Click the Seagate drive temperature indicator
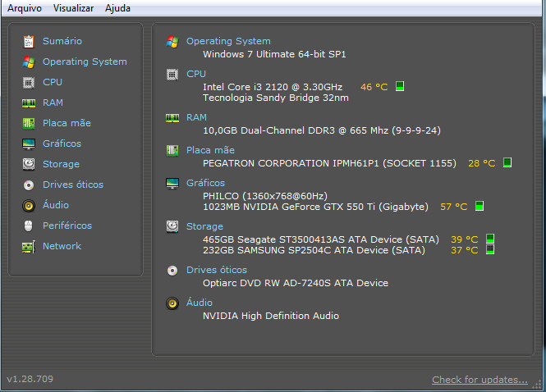Viewport: 546px width, 392px height. tap(490, 239)
